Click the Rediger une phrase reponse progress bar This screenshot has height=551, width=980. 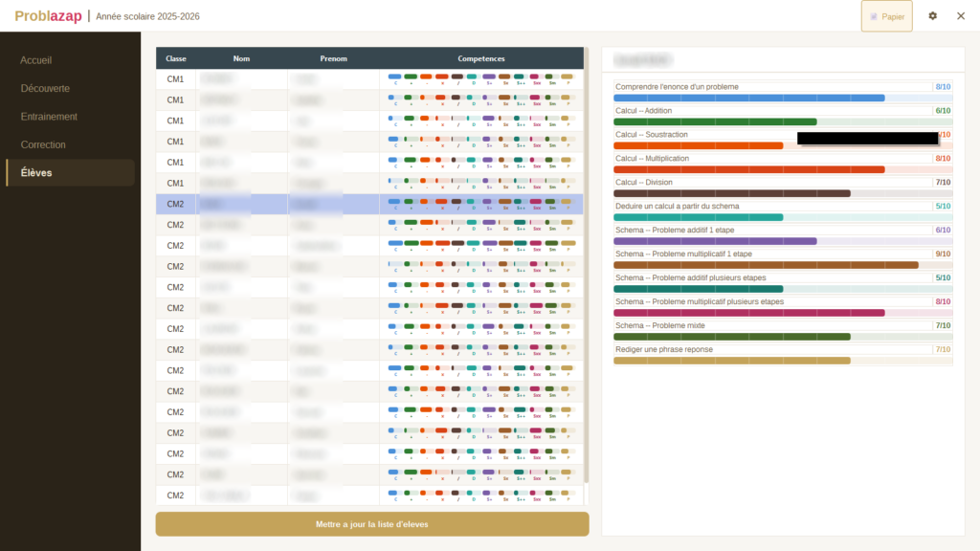(783, 361)
